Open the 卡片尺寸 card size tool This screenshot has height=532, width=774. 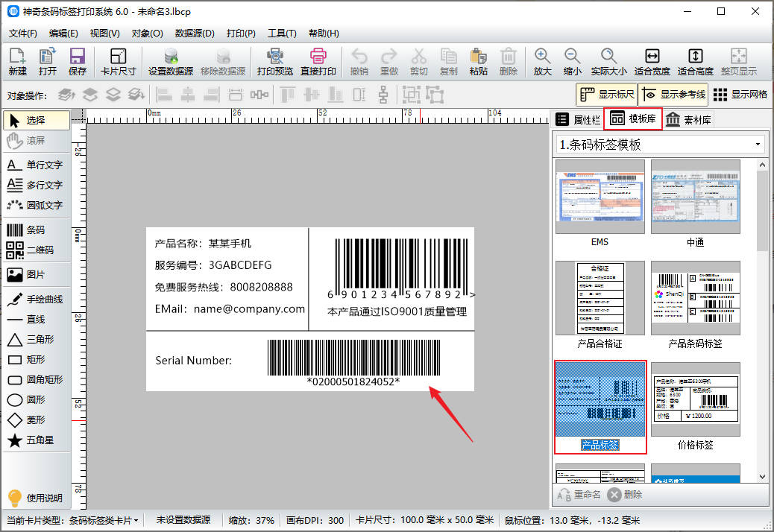click(118, 62)
